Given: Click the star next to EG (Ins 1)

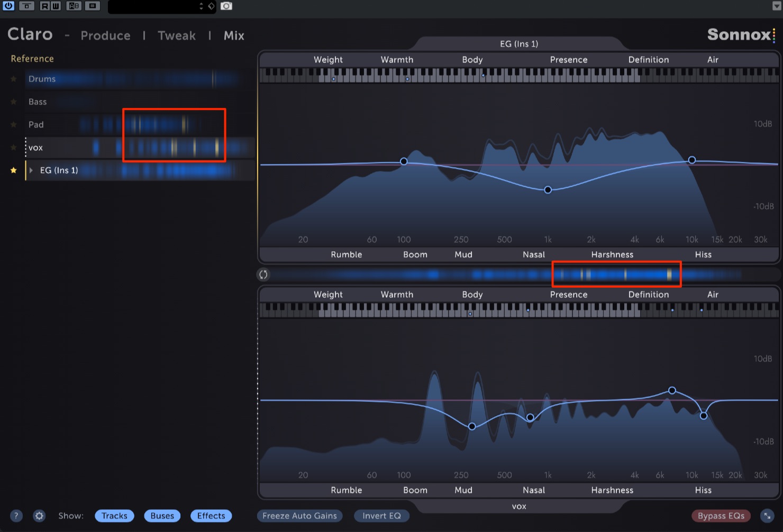Looking at the screenshot, I should [x=14, y=170].
